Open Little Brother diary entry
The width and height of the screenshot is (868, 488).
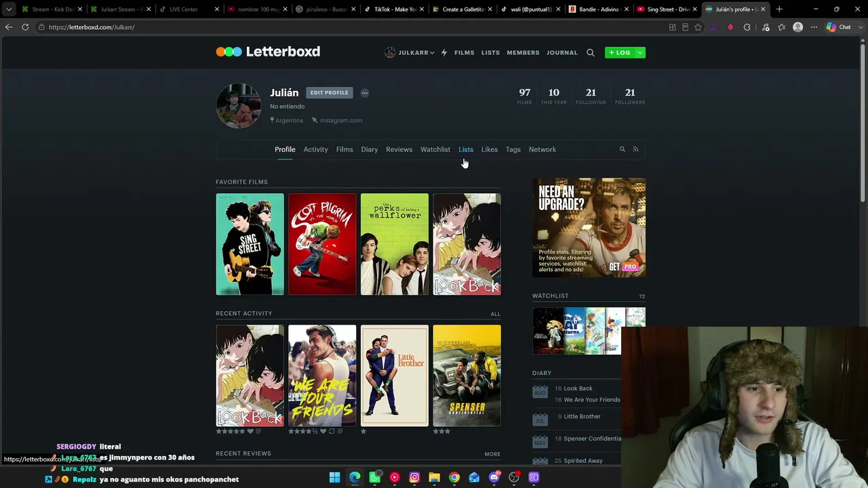pyautogui.click(x=582, y=416)
